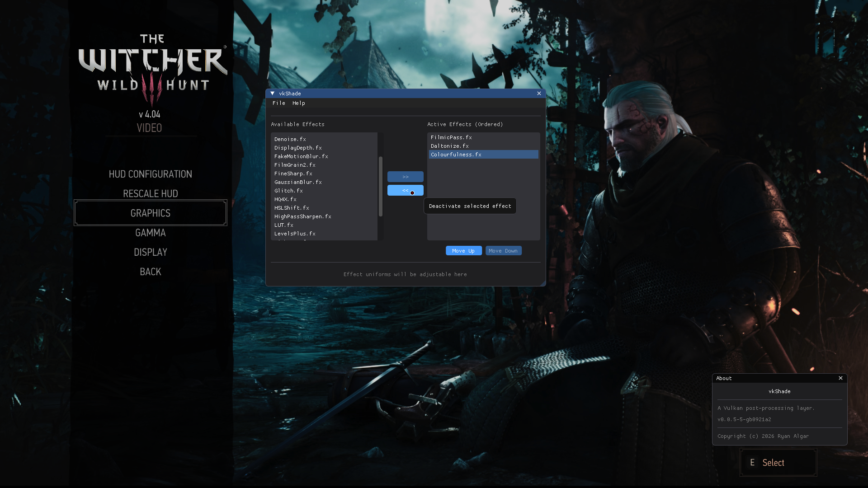Open the File menu
The width and height of the screenshot is (868, 488).
[x=278, y=103]
